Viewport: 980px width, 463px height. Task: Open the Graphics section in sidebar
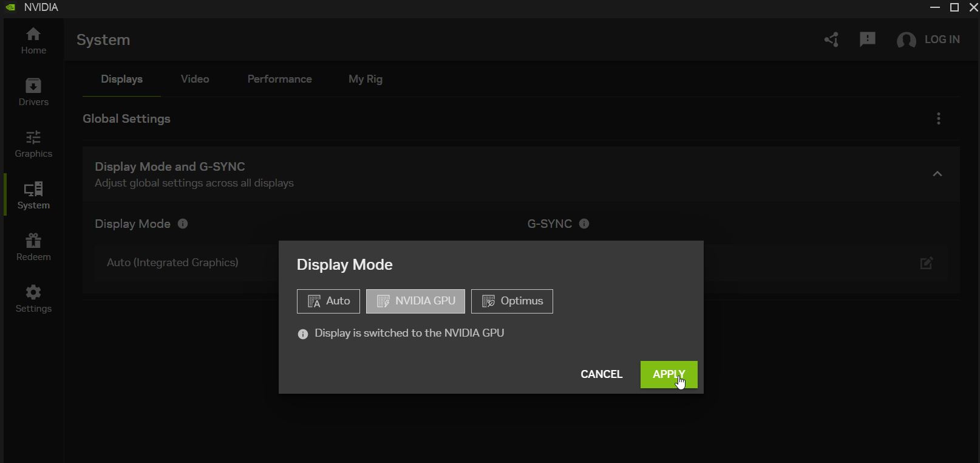tap(33, 144)
